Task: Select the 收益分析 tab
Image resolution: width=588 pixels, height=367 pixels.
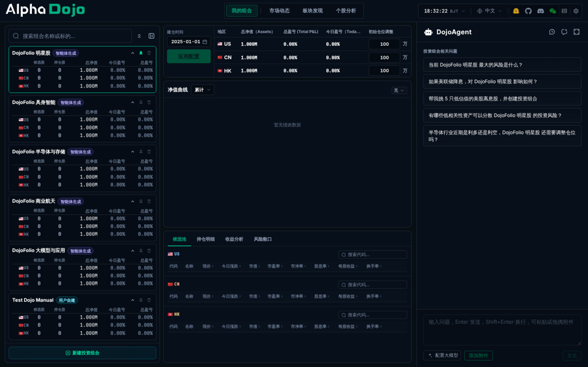Action: (x=235, y=239)
